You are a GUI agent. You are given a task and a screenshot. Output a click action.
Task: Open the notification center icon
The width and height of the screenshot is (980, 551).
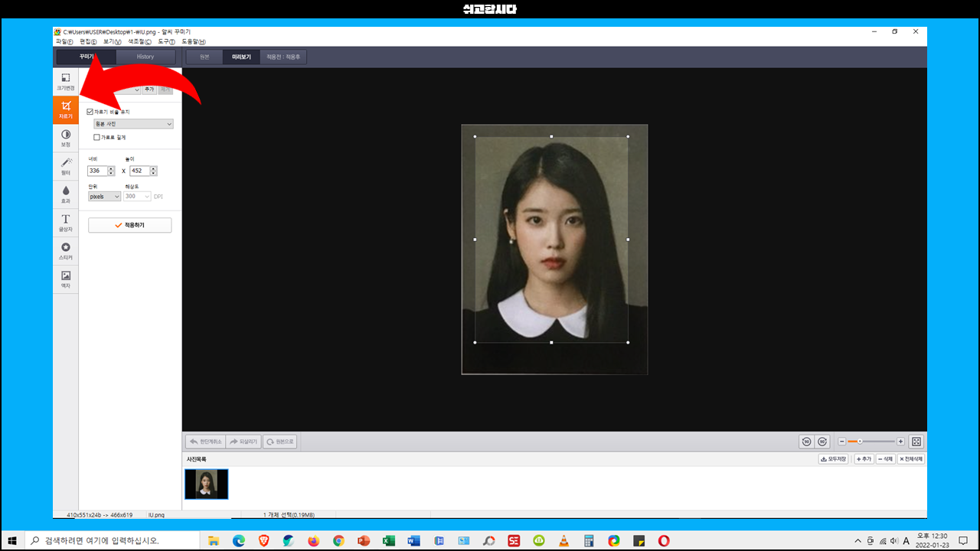[x=963, y=540]
